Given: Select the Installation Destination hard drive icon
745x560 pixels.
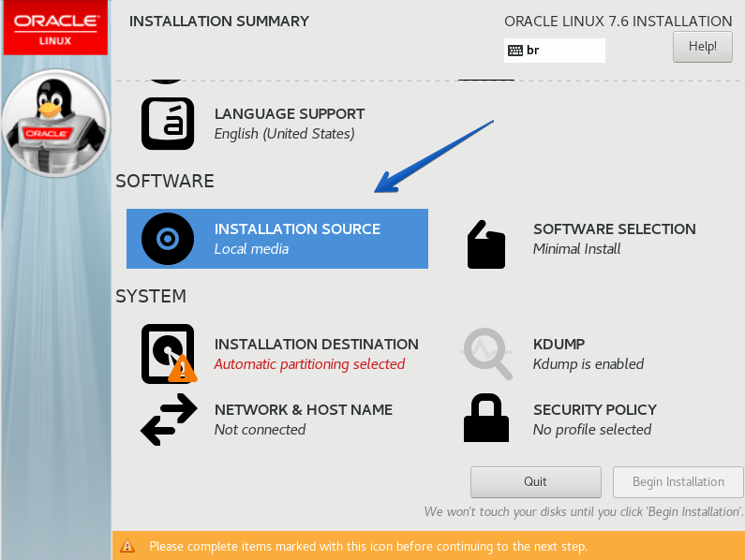Looking at the screenshot, I should pyautogui.click(x=168, y=353).
